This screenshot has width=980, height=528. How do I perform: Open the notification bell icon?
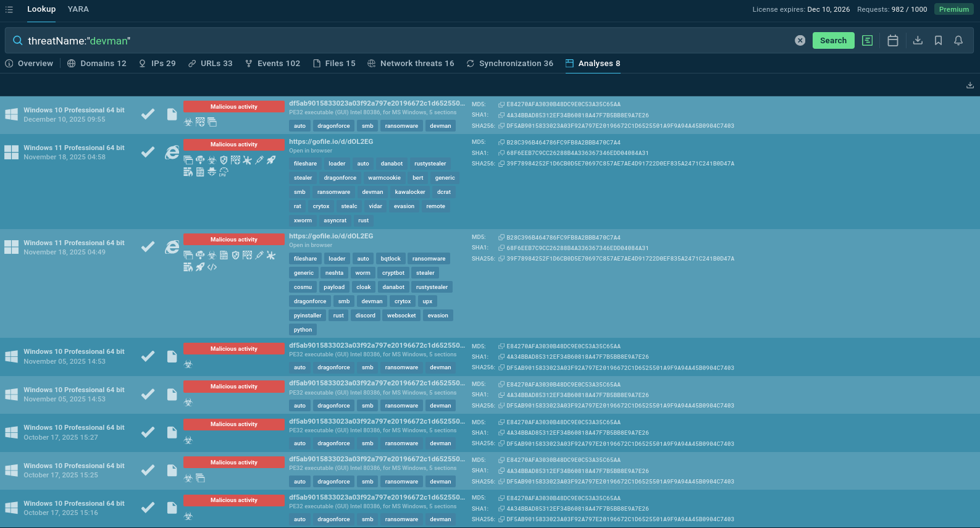tap(958, 41)
